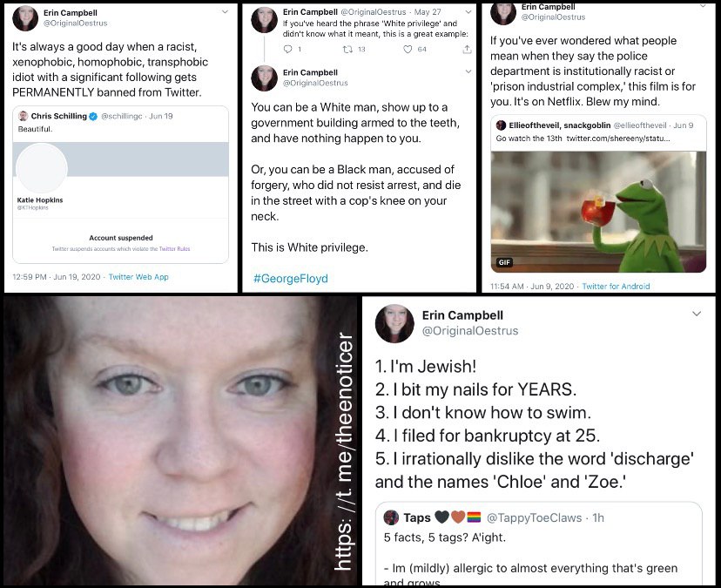Open the twitter.com/shereeny status link
The width and height of the screenshot is (721, 588).
[618, 138]
